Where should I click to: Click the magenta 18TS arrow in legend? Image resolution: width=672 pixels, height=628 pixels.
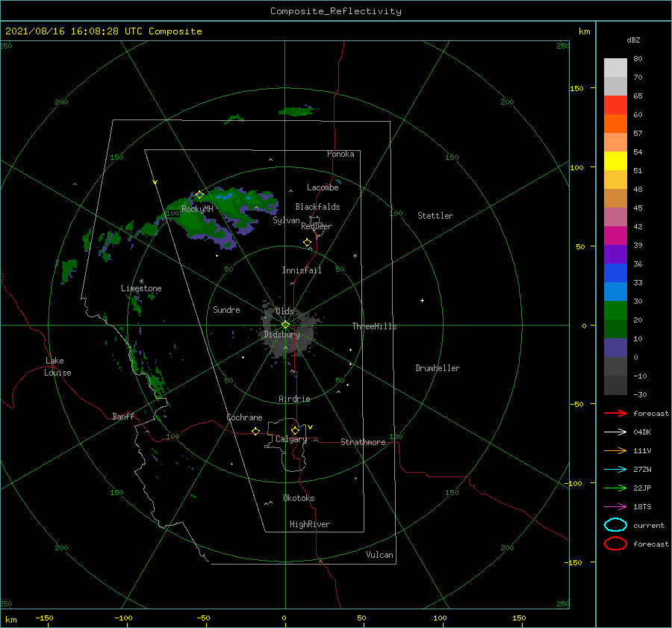615,507
